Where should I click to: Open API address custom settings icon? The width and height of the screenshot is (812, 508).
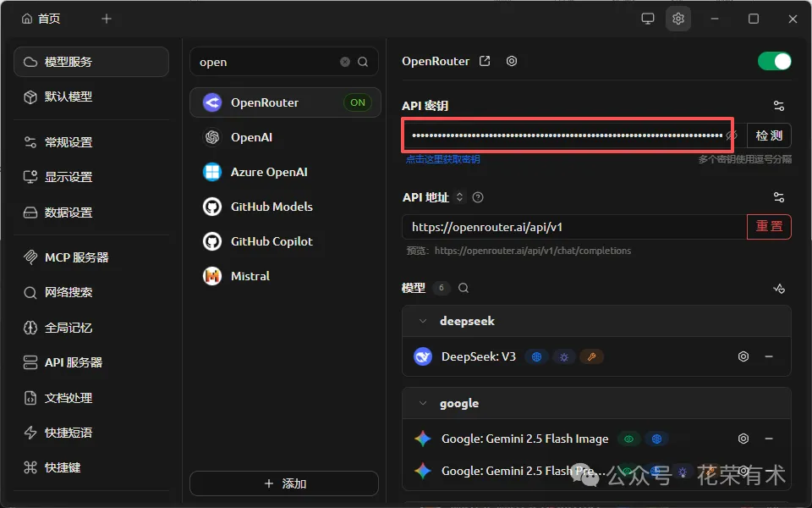coord(779,197)
